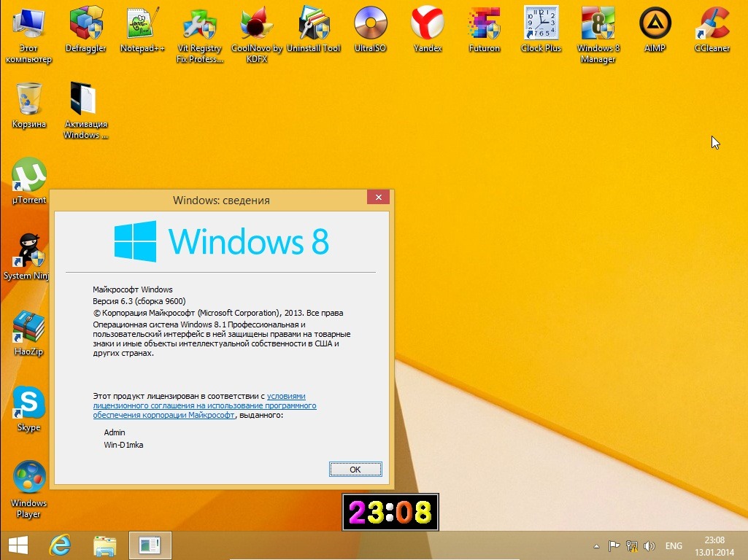Viewport: 748px width, 560px height.
Task: Click 'Майкрософт Windows' text line
Action: point(133,289)
